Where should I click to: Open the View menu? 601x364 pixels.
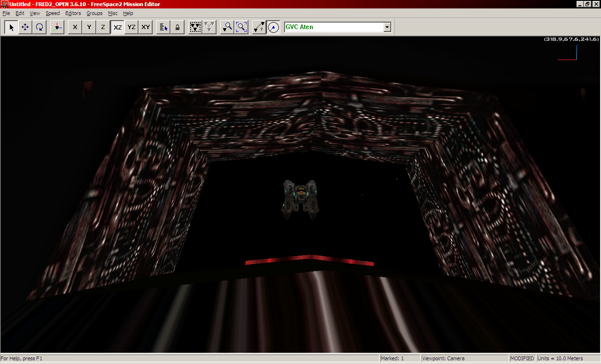coord(35,13)
